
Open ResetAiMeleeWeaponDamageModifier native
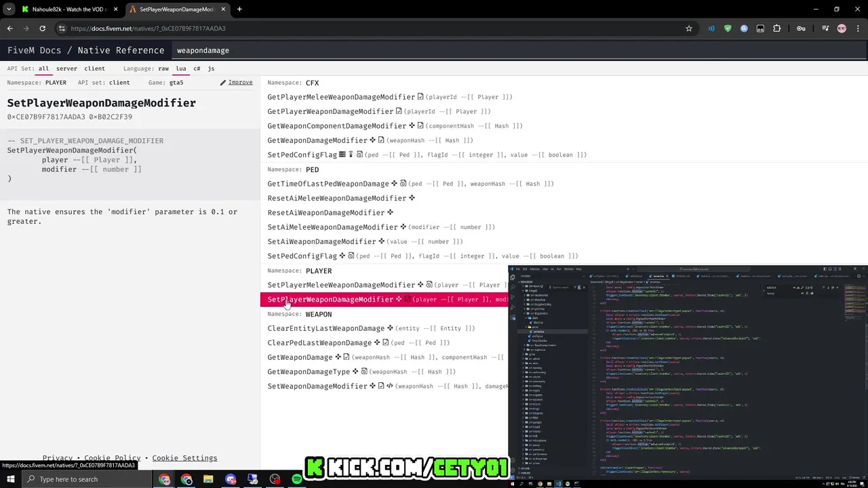(x=337, y=198)
